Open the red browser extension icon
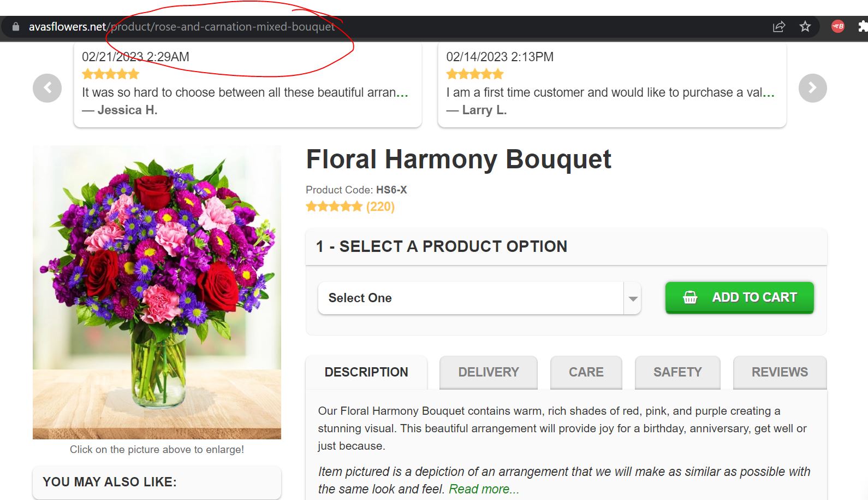Image resolution: width=868 pixels, height=500 pixels. pos(836,26)
